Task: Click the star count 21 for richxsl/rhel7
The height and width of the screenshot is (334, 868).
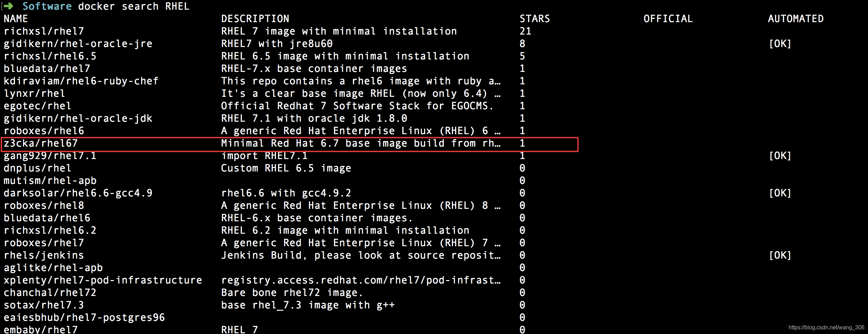Action: tap(525, 31)
